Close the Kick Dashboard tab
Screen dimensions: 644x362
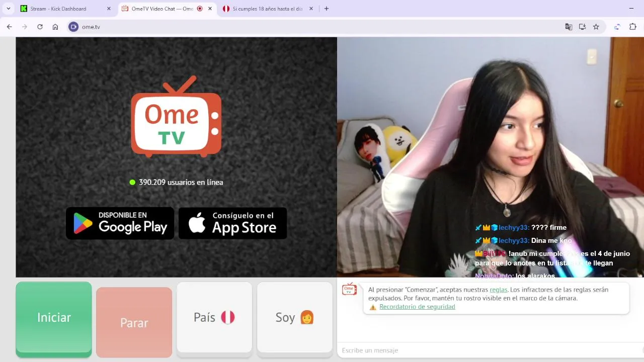pyautogui.click(x=109, y=9)
